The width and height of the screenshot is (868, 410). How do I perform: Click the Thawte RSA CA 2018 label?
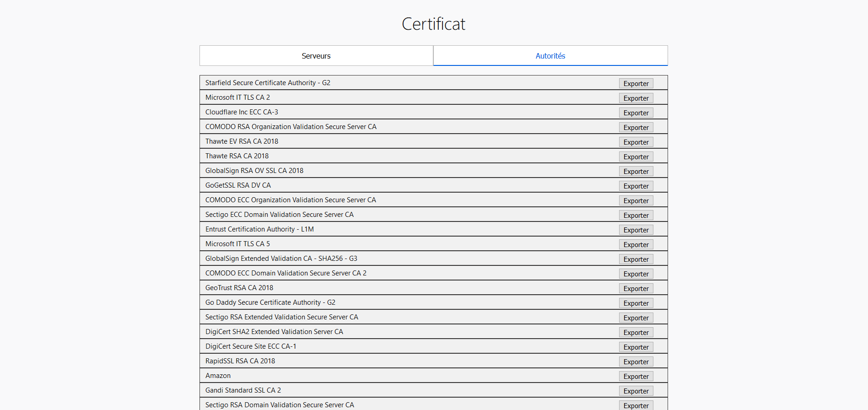[237, 156]
